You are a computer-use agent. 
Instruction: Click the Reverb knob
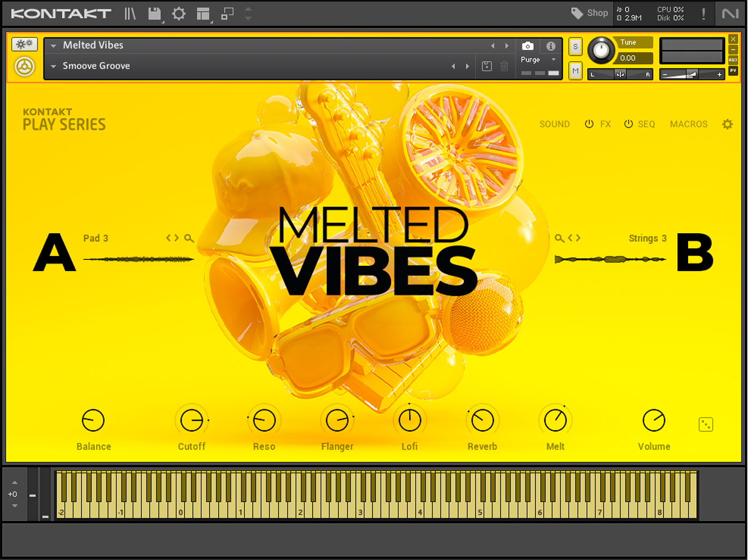click(482, 421)
